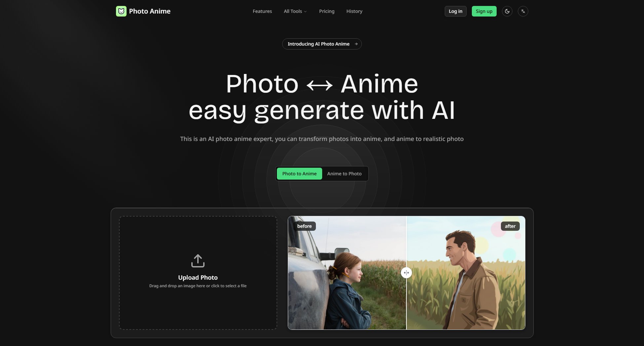Go to the Pricing page

pyautogui.click(x=327, y=11)
